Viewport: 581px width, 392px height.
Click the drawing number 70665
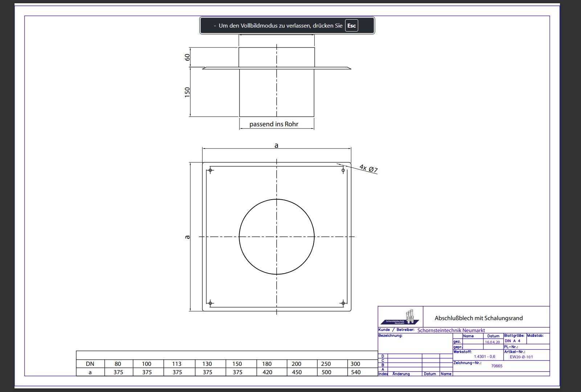point(497,366)
